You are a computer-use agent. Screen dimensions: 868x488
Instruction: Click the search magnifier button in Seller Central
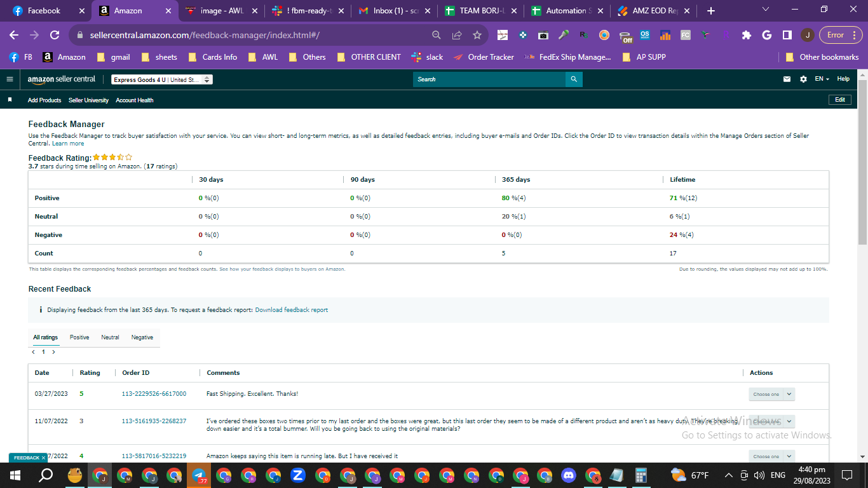pyautogui.click(x=574, y=79)
